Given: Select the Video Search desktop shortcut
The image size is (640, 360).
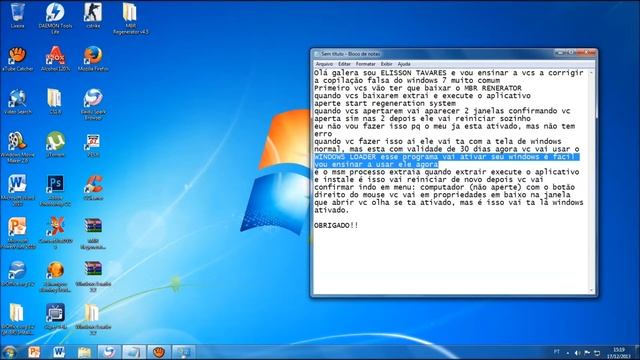Looking at the screenshot, I should [x=17, y=102].
